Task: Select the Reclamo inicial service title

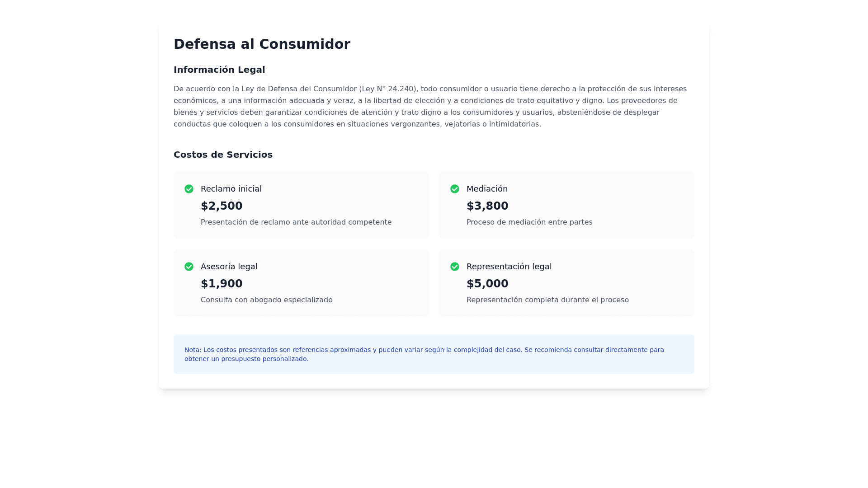Action: (231, 189)
